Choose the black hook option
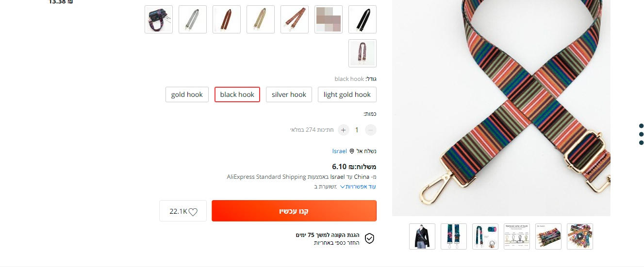Image resolution: width=644 pixels, height=267 pixels. [237, 94]
